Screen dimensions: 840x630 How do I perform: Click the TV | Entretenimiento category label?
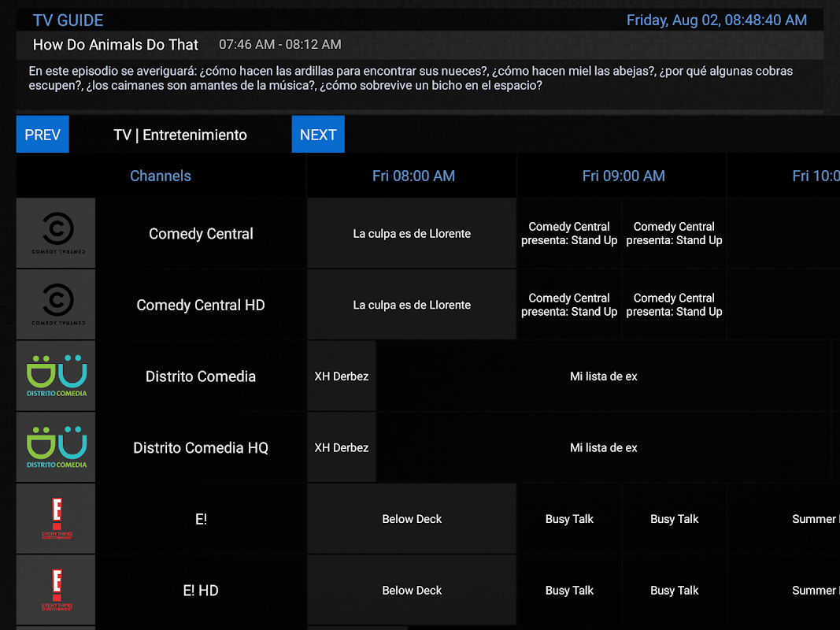click(x=180, y=135)
